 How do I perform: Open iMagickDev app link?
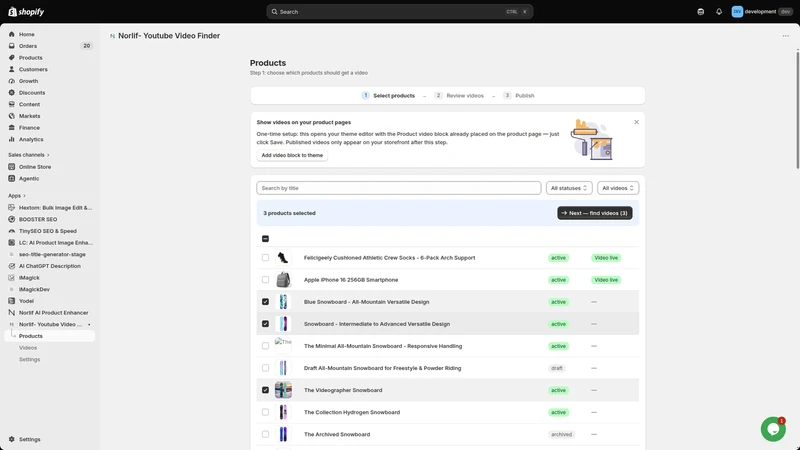click(x=34, y=289)
